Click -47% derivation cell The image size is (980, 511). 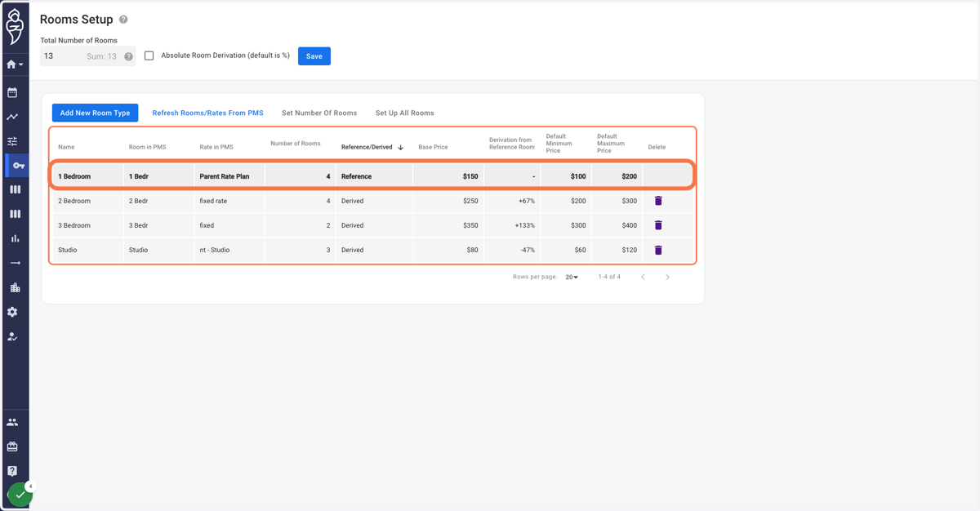point(513,250)
